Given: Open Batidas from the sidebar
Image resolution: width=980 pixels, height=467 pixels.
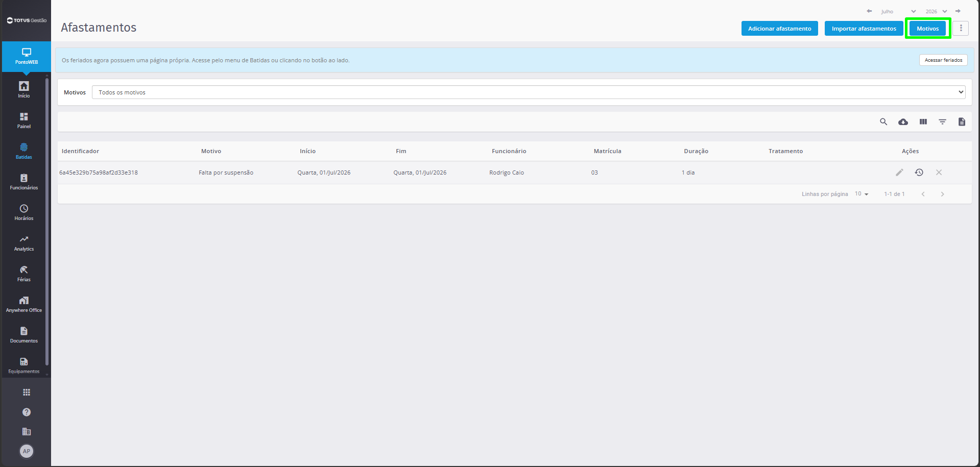Looking at the screenshot, I should 24,151.
